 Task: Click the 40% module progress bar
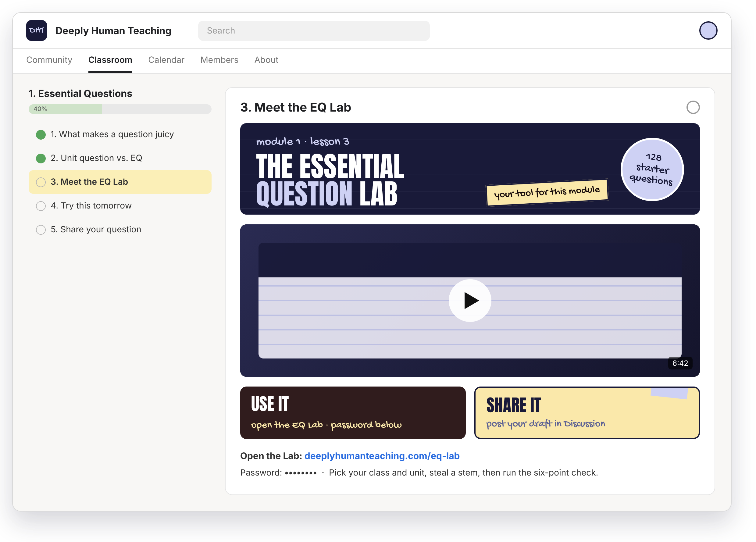[x=120, y=109]
